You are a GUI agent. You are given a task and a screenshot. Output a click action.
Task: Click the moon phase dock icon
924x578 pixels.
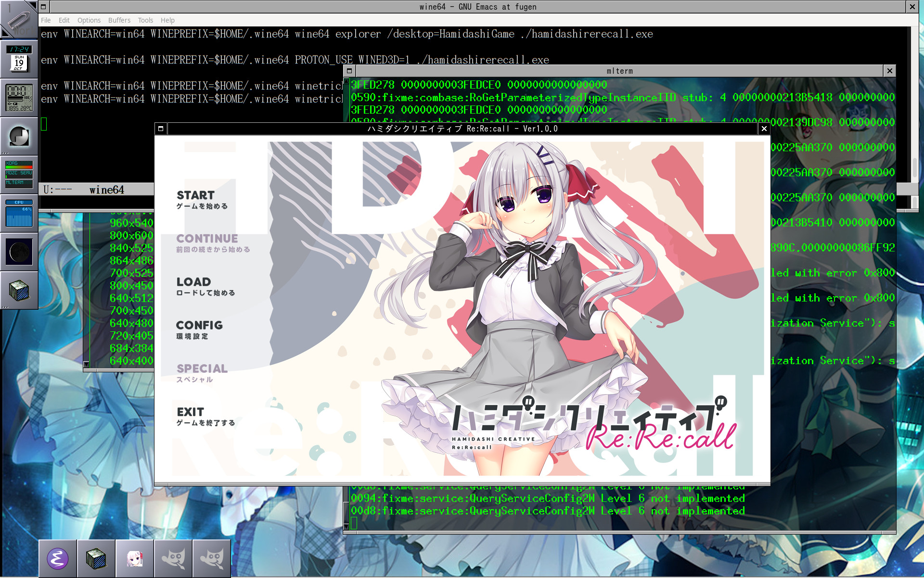pyautogui.click(x=19, y=252)
